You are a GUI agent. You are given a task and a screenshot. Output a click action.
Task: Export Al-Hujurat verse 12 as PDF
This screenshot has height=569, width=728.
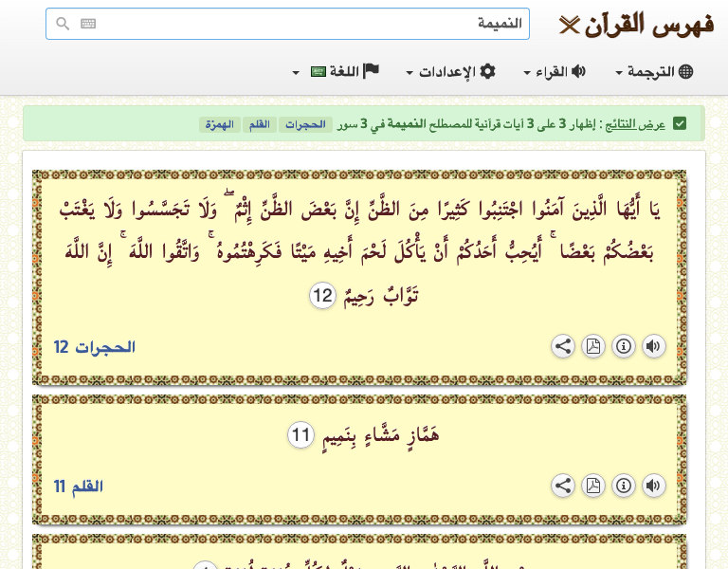coord(592,346)
